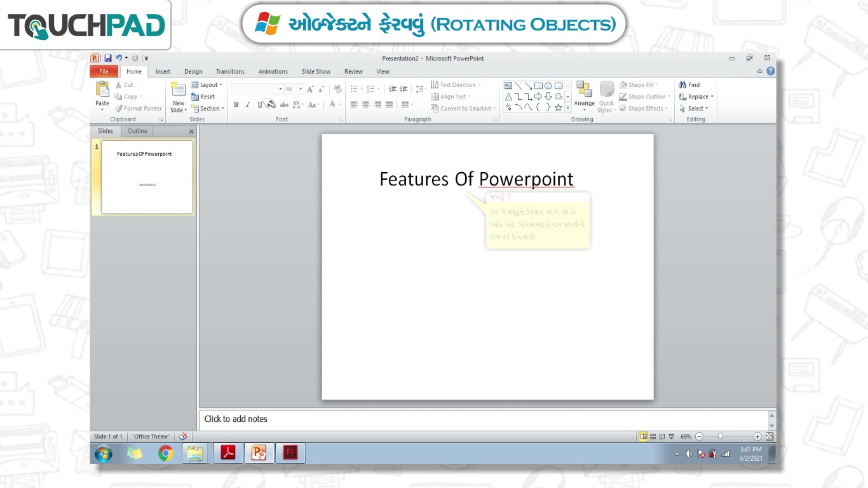Open Google Chrome from taskbar
This screenshot has width=868, height=488.
[x=166, y=453]
